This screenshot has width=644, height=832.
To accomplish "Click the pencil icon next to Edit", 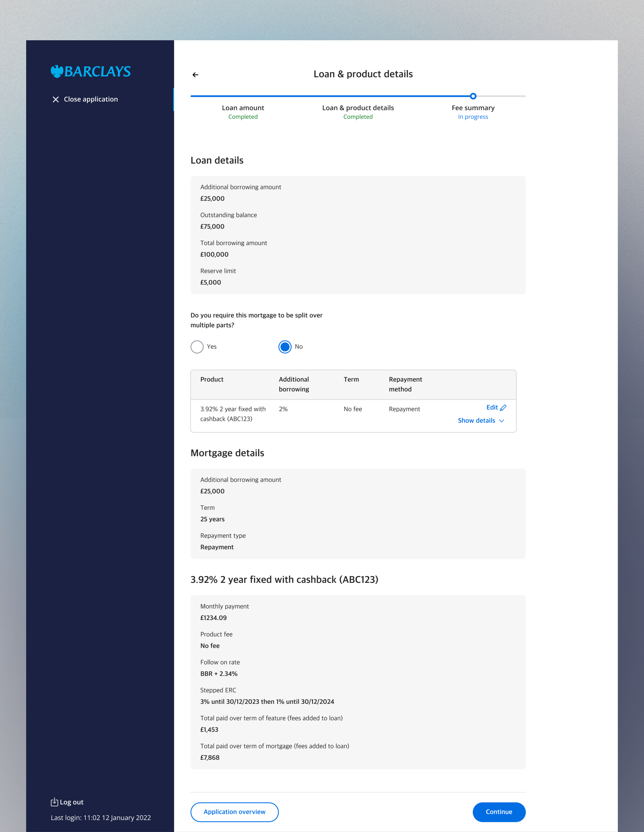I will 503,408.
